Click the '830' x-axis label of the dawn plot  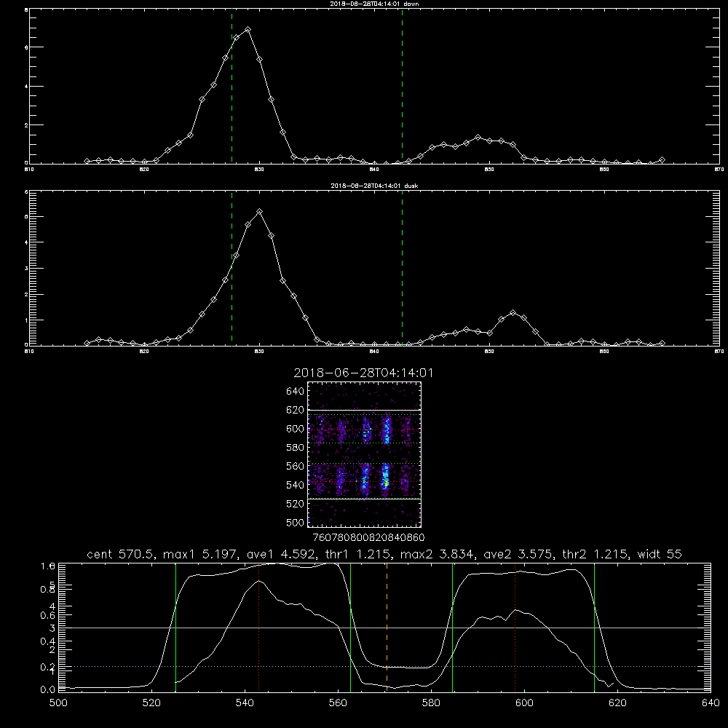[259, 170]
